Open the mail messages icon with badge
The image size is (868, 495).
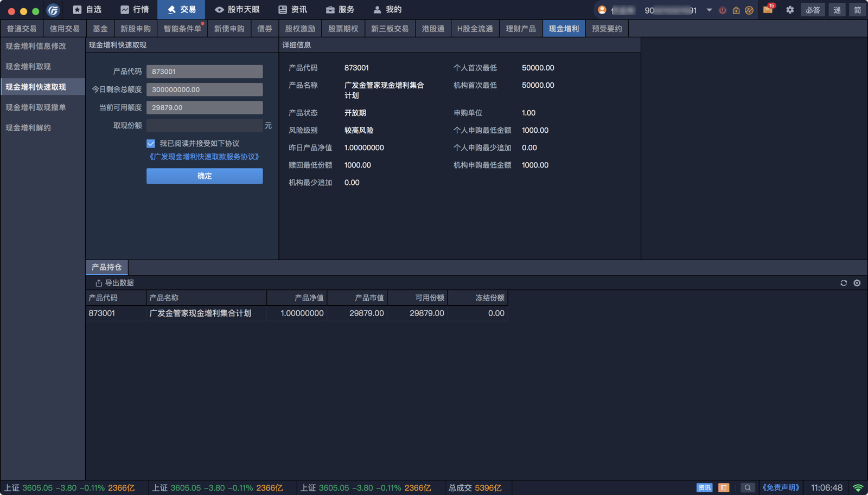(768, 9)
